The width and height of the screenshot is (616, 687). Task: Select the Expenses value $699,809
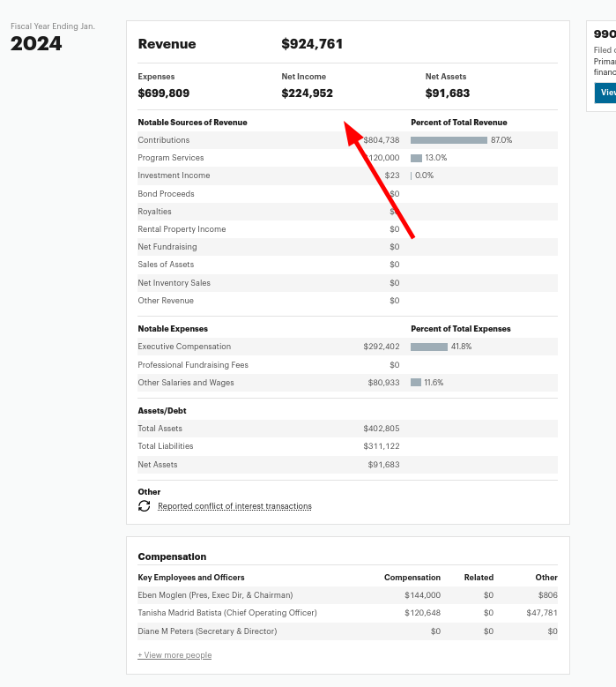click(x=164, y=93)
